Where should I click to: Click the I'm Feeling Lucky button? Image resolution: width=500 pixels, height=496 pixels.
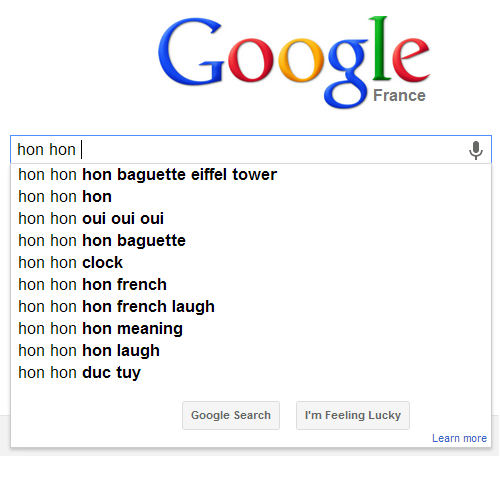[353, 415]
